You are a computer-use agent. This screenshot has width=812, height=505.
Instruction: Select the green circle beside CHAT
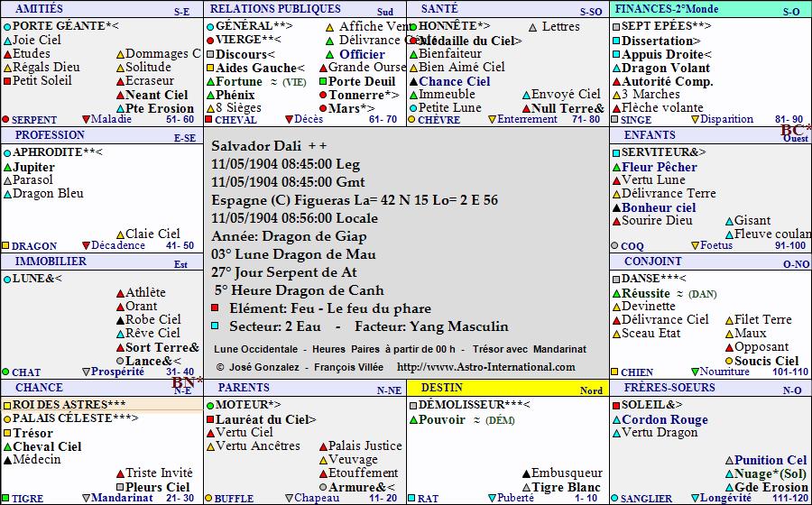[x=6, y=372]
